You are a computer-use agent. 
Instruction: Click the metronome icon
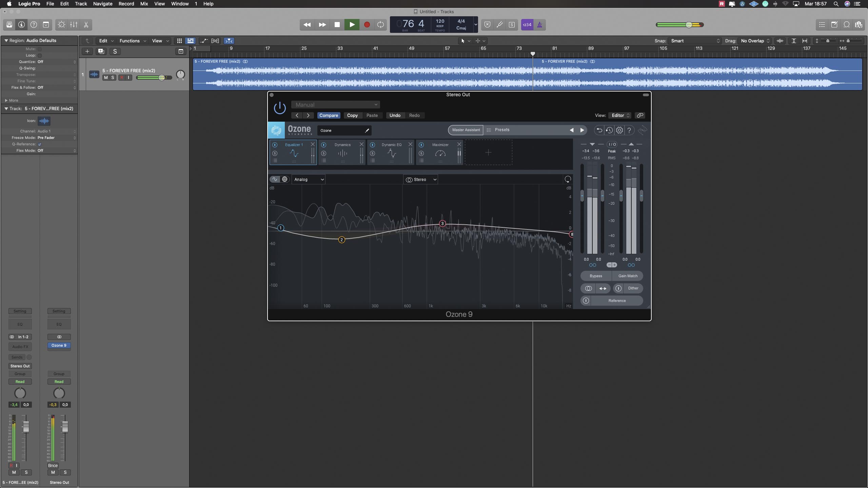click(x=539, y=25)
